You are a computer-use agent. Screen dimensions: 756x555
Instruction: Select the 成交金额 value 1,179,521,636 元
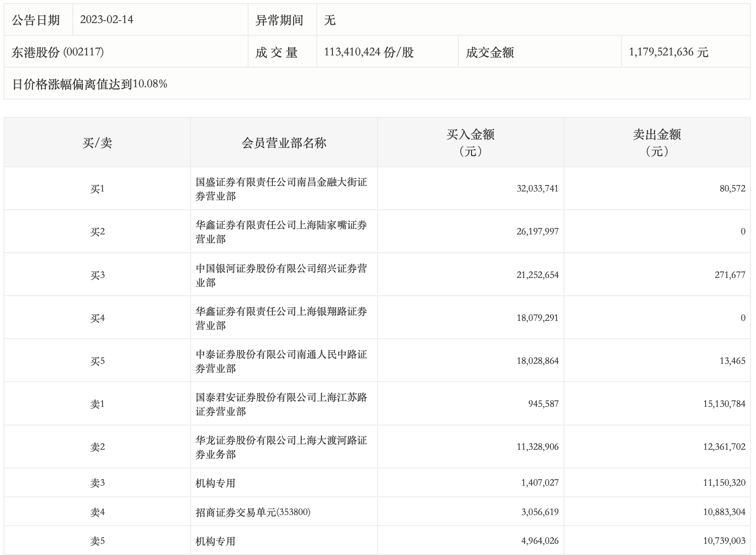[668, 52]
